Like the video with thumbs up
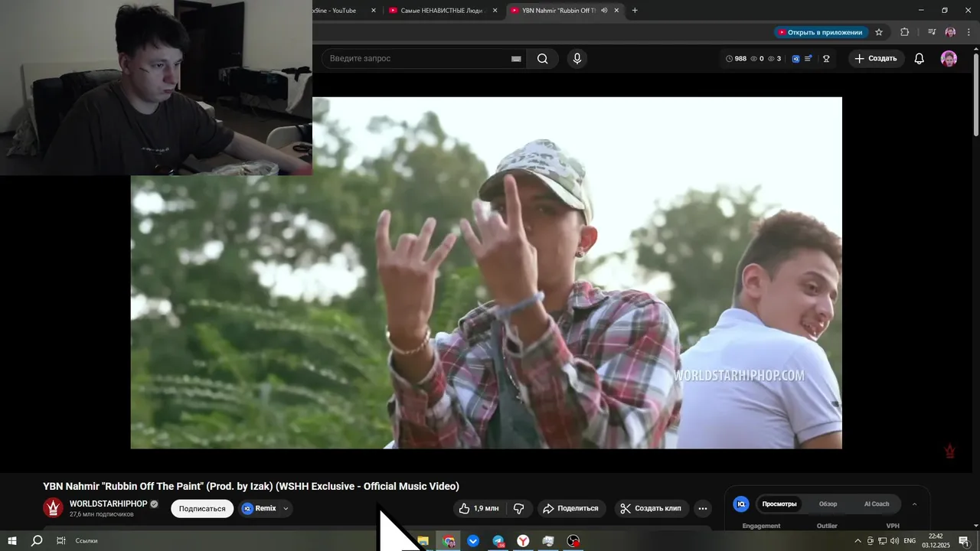 tap(479, 508)
